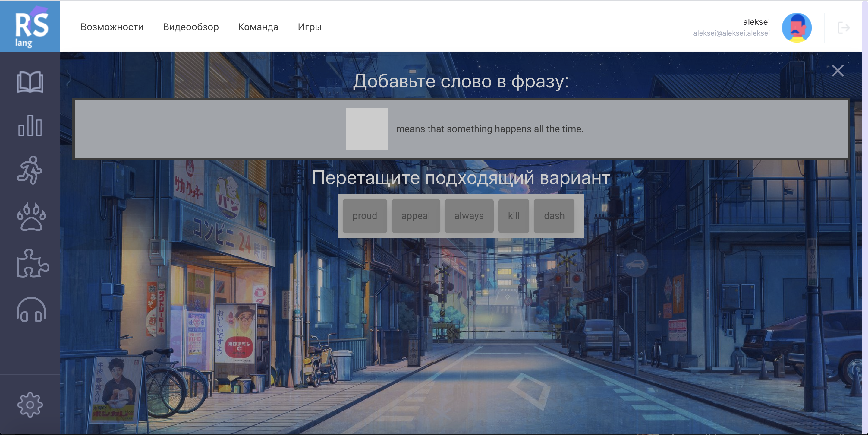Screen dimensions: 868x435
Task: Open the Игры menu item
Action: (309, 27)
